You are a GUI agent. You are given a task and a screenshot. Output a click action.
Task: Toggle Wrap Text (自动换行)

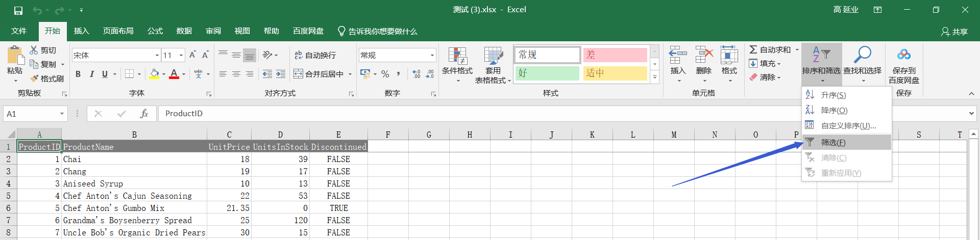(x=315, y=55)
